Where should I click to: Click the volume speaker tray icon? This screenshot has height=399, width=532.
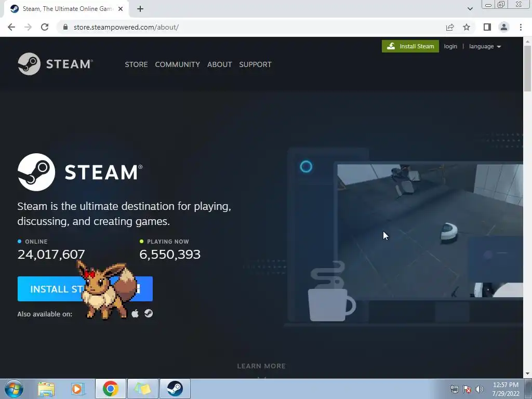479,389
